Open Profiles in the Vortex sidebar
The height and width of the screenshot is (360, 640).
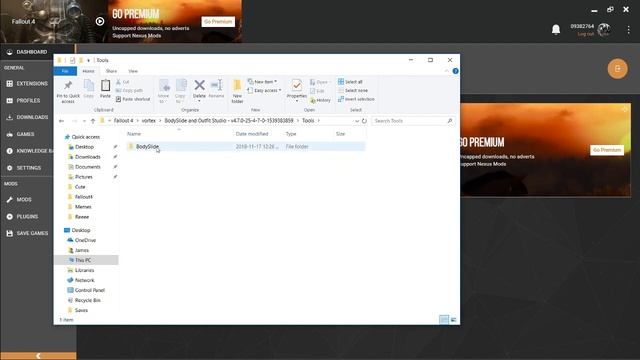27,100
